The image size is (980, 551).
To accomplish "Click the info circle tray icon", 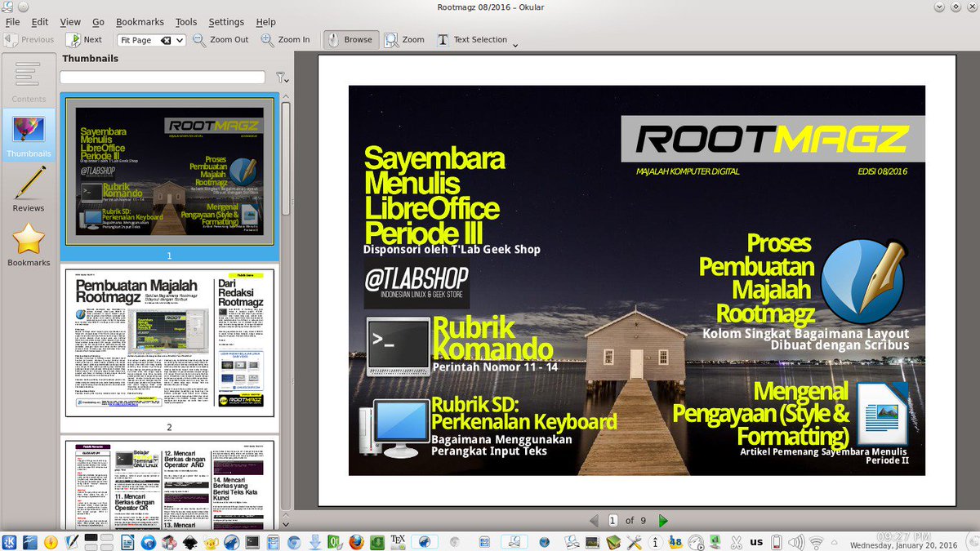I will click(x=655, y=542).
